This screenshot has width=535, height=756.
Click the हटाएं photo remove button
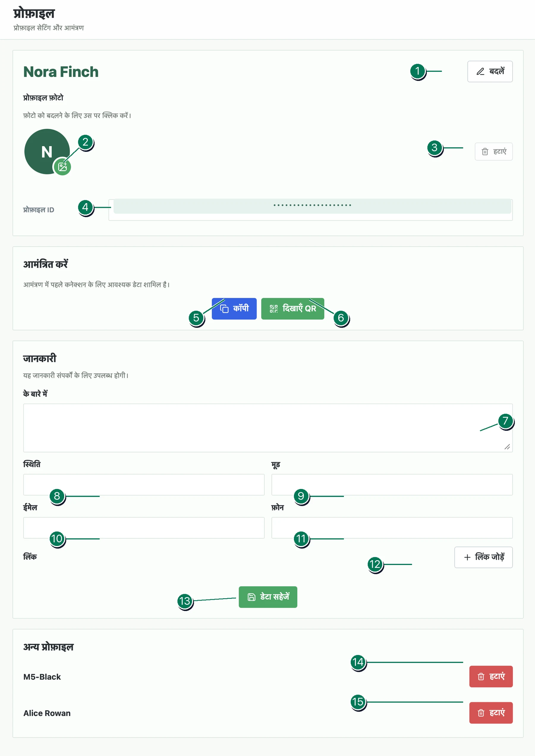(493, 151)
